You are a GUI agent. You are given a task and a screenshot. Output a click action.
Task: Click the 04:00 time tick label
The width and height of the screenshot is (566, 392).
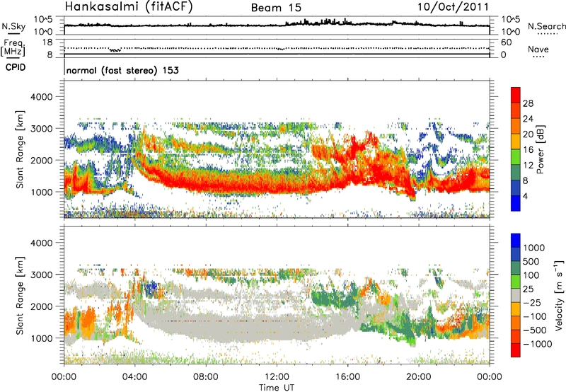[134, 377]
